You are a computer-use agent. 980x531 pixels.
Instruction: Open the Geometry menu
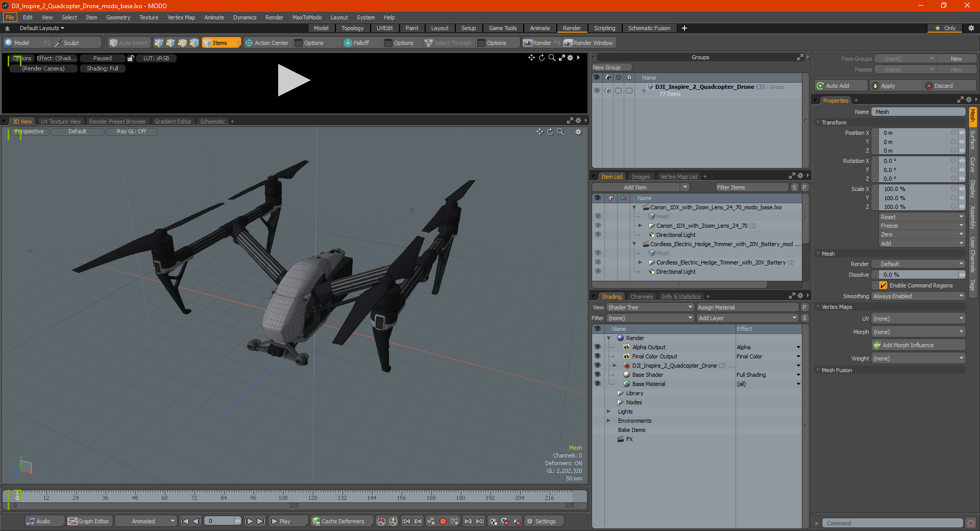point(118,17)
